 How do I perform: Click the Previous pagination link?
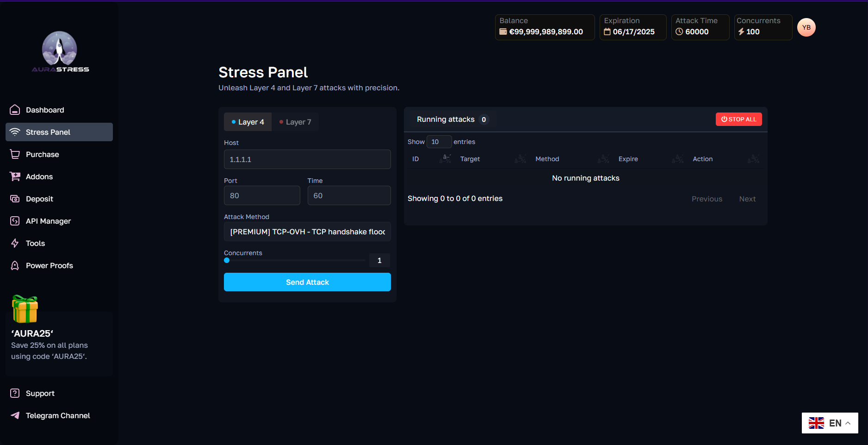(x=707, y=199)
